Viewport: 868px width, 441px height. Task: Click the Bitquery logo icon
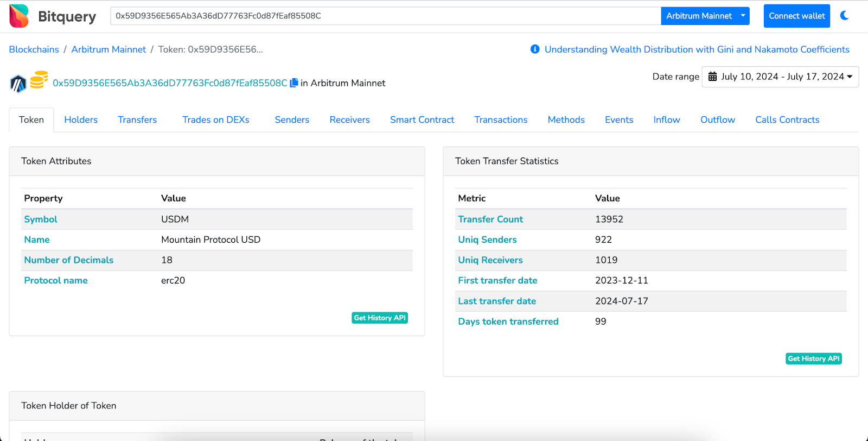point(20,16)
